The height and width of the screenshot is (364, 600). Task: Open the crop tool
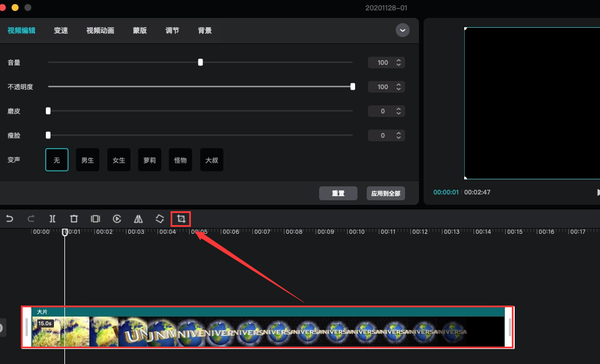(x=181, y=219)
